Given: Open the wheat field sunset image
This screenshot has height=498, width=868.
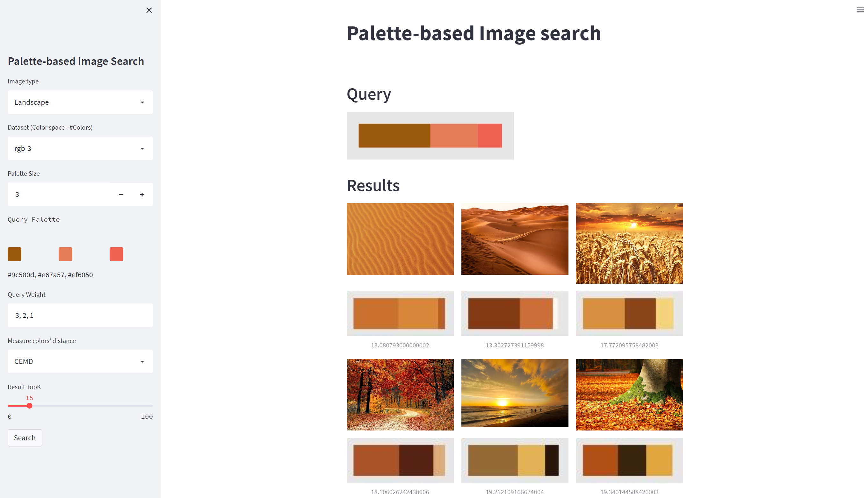Looking at the screenshot, I should (629, 243).
